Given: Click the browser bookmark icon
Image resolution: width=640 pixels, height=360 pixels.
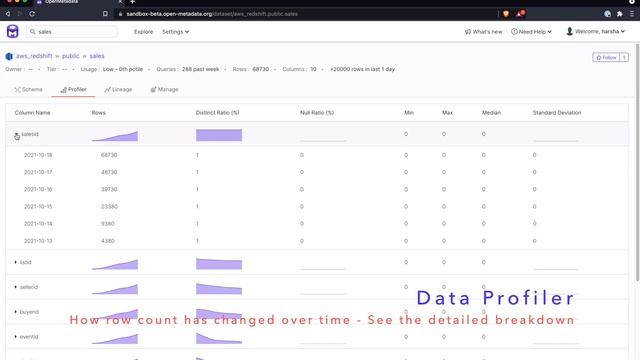Looking at the screenshot, I should pyautogui.click(x=105, y=14).
